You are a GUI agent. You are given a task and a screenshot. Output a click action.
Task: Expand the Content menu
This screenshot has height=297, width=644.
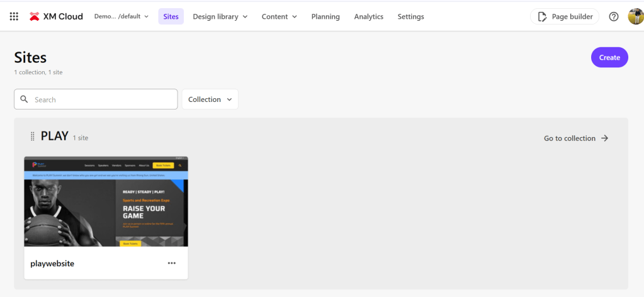click(279, 16)
